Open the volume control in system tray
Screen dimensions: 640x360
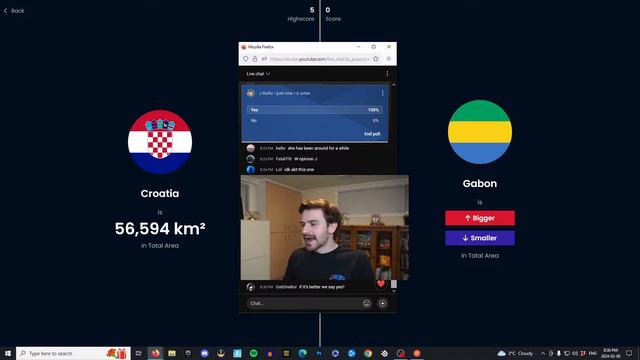tap(575, 353)
